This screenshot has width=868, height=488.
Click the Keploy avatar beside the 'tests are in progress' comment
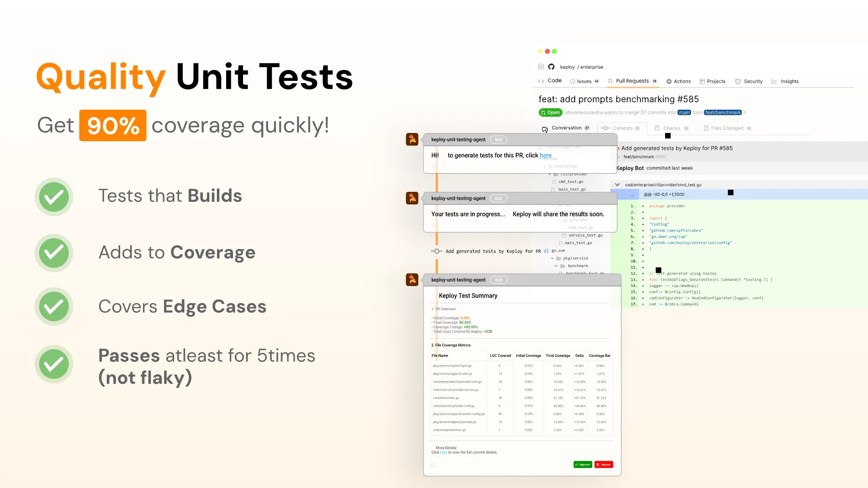[412, 198]
